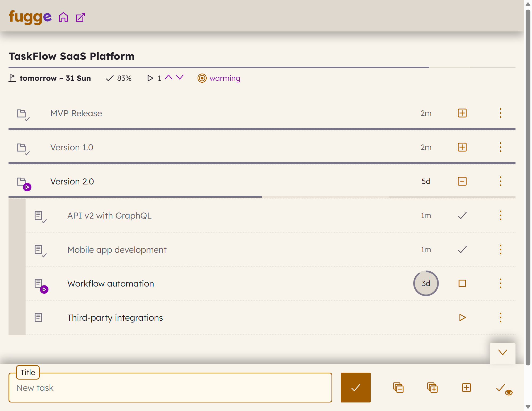This screenshot has width=532, height=411.
Task: Click the expand-all stacked plus icon near bottom
Action: click(432, 388)
